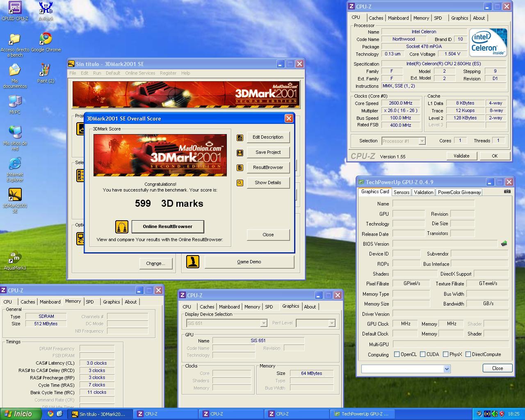Open the Mis documentos desktop icon

(x=15, y=76)
